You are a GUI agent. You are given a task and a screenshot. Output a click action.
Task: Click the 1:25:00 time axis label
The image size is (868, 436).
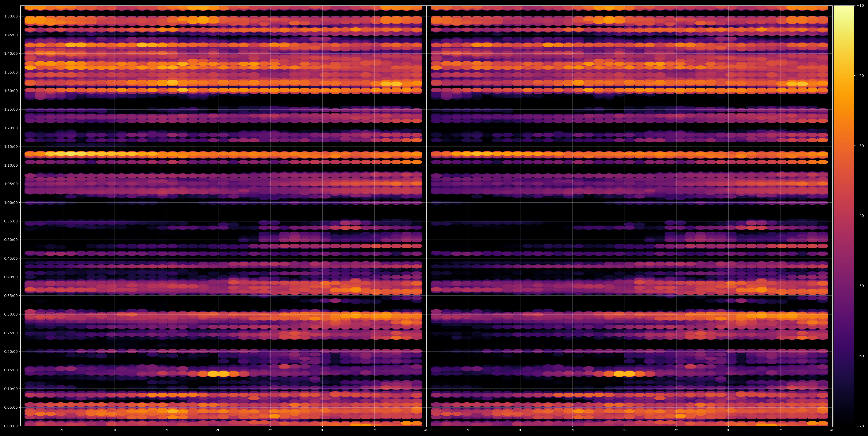(x=11, y=109)
